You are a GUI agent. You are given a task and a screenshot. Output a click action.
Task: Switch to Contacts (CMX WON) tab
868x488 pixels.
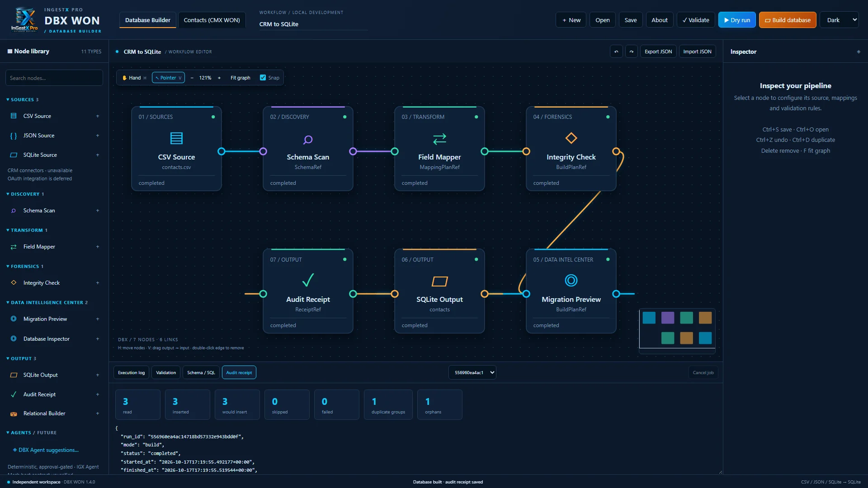(212, 20)
